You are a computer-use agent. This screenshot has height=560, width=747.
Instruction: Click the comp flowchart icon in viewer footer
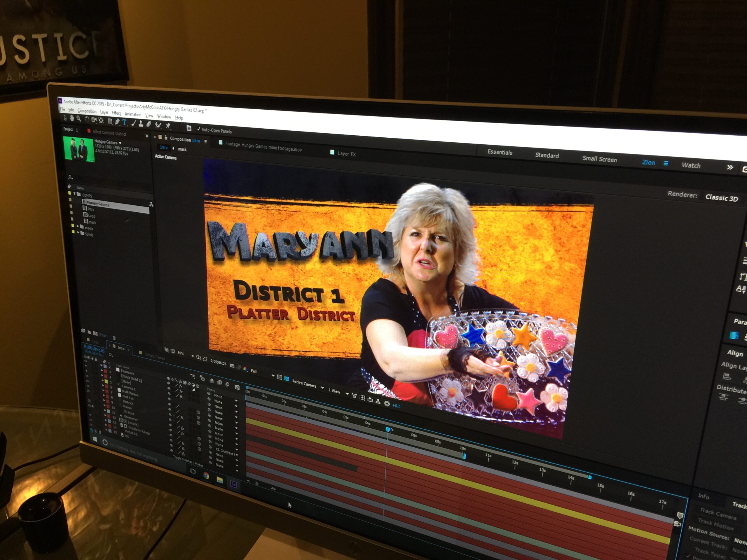click(x=378, y=401)
